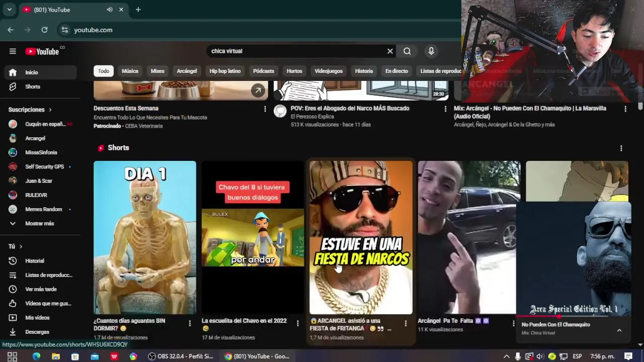The width and height of the screenshot is (644, 362).
Task: Open Descargas in sidebar
Action: coord(40,332)
